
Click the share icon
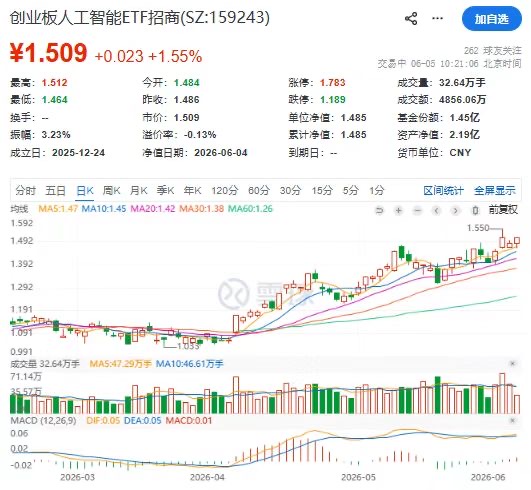[411, 18]
